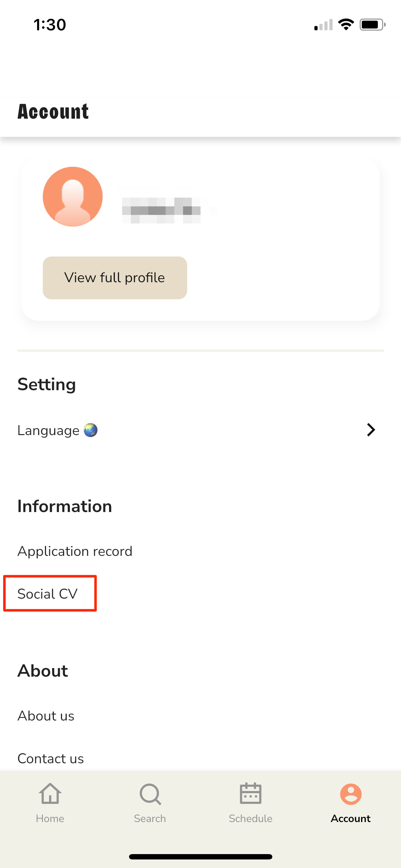This screenshot has width=401, height=868.
Task: Tap the Wi-Fi status icon
Action: pyautogui.click(x=346, y=25)
